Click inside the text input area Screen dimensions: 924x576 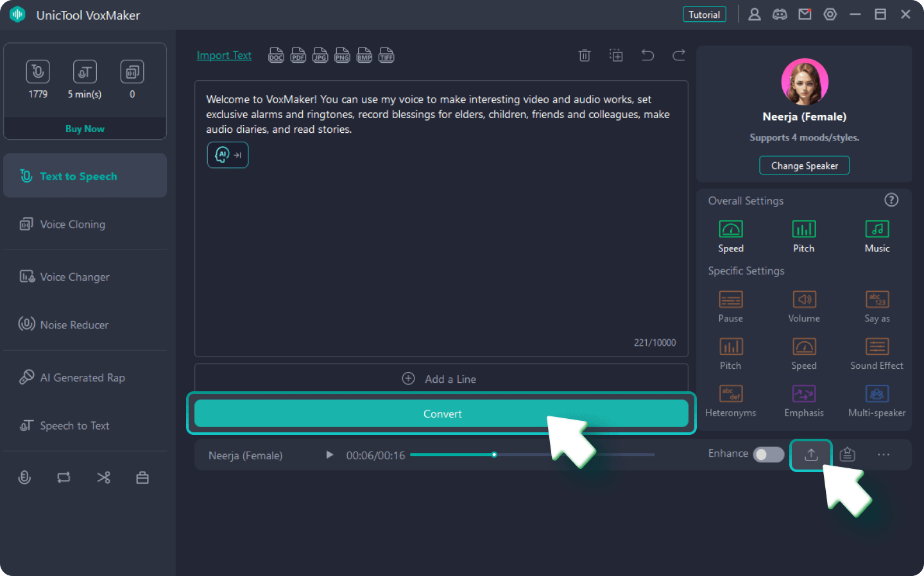[x=441, y=218]
